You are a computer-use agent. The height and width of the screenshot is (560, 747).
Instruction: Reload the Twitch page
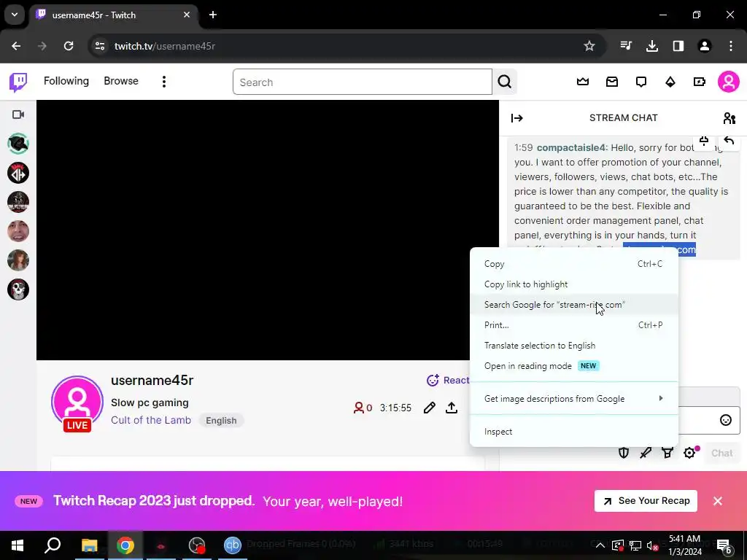tap(69, 46)
